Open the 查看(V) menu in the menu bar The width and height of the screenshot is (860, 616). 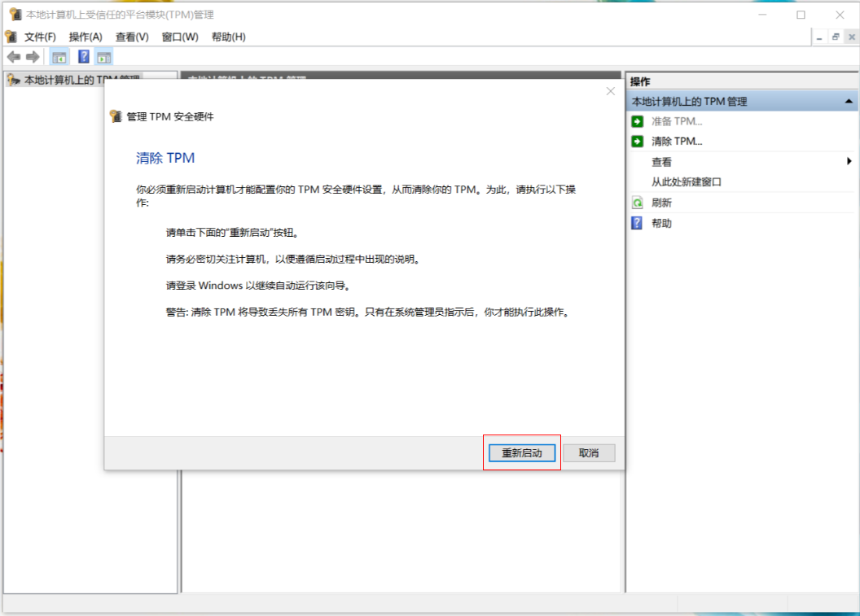pos(132,37)
